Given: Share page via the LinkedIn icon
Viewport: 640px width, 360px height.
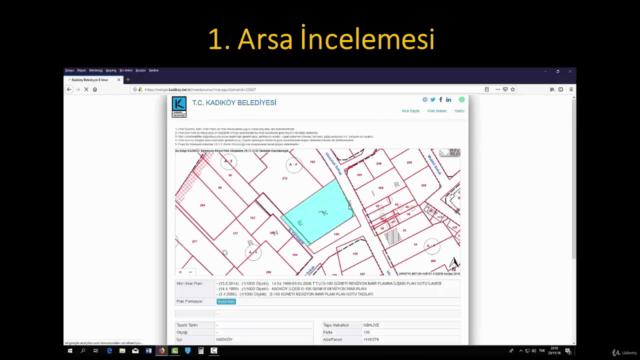Looking at the screenshot, I should 449,100.
